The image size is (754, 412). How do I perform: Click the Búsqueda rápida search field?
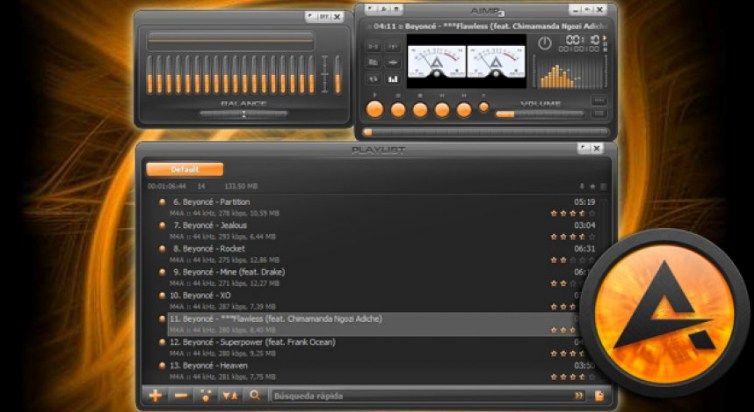click(420, 395)
